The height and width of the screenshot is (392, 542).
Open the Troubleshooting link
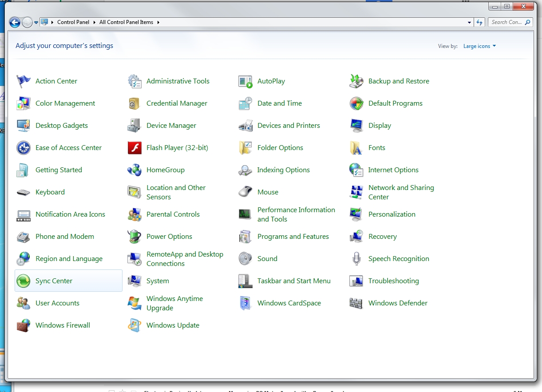[x=394, y=281]
